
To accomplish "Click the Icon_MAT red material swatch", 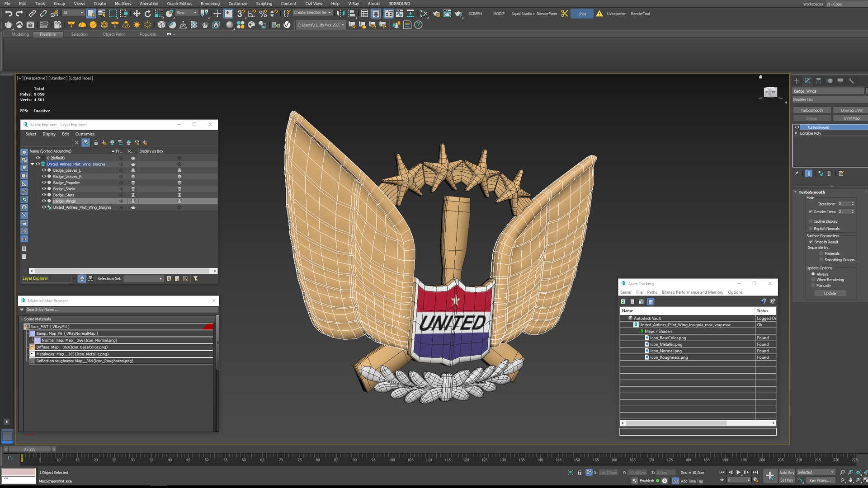I will click(x=208, y=326).
